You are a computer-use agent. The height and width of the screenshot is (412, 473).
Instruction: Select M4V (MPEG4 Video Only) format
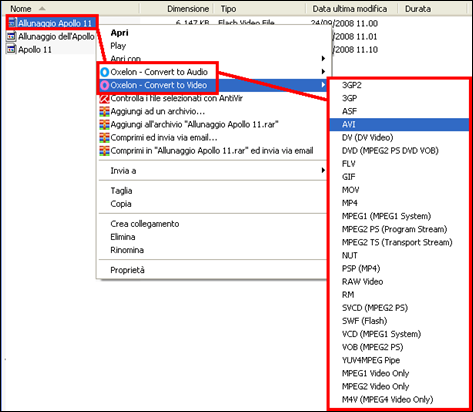point(387,399)
